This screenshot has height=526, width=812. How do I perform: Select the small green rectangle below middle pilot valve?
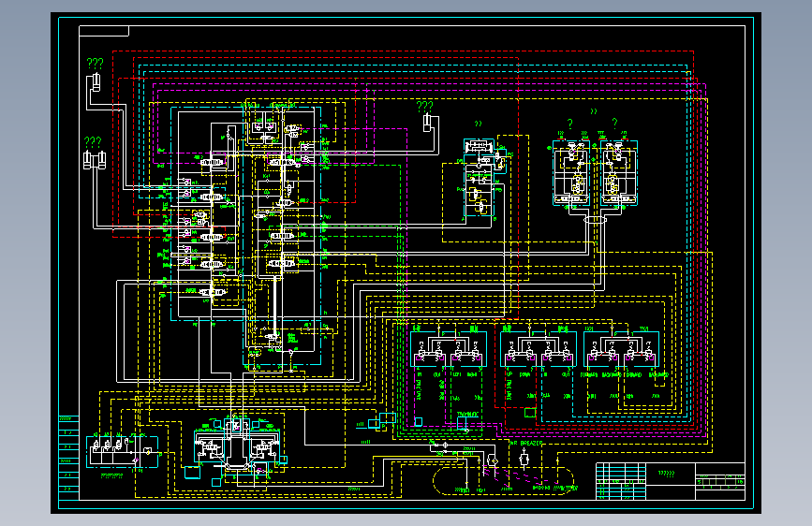tap(530, 413)
